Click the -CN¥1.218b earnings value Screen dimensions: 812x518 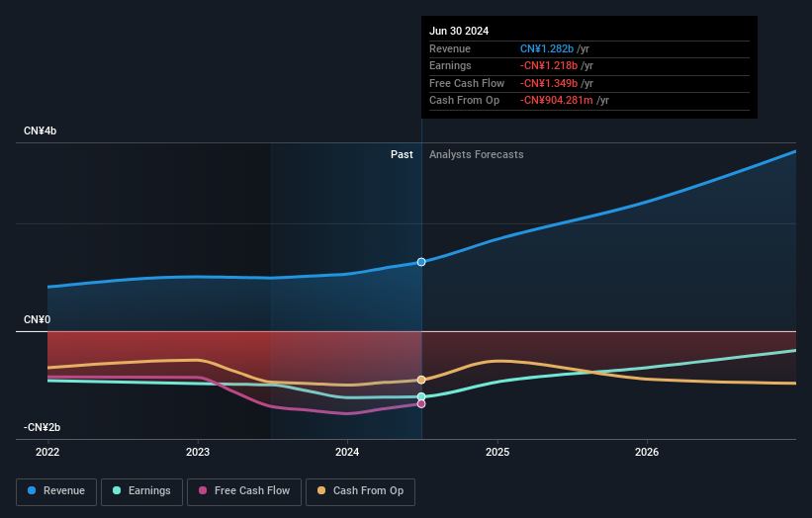(x=549, y=65)
